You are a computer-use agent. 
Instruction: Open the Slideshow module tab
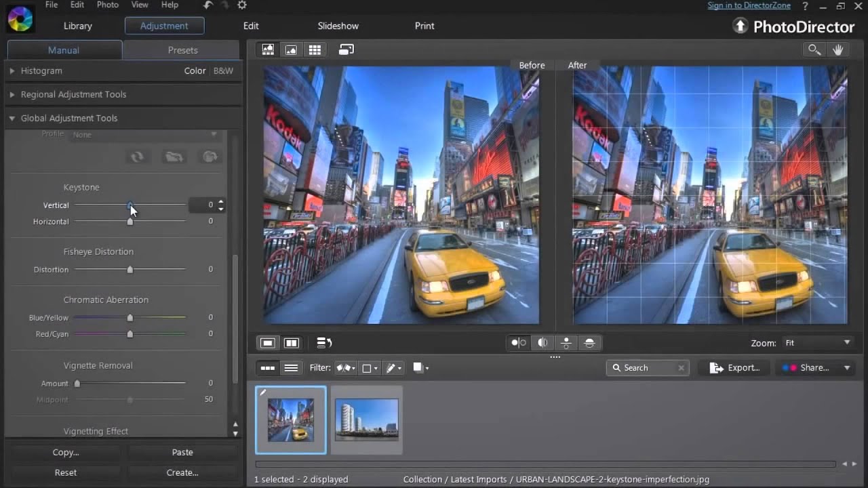[x=338, y=26]
